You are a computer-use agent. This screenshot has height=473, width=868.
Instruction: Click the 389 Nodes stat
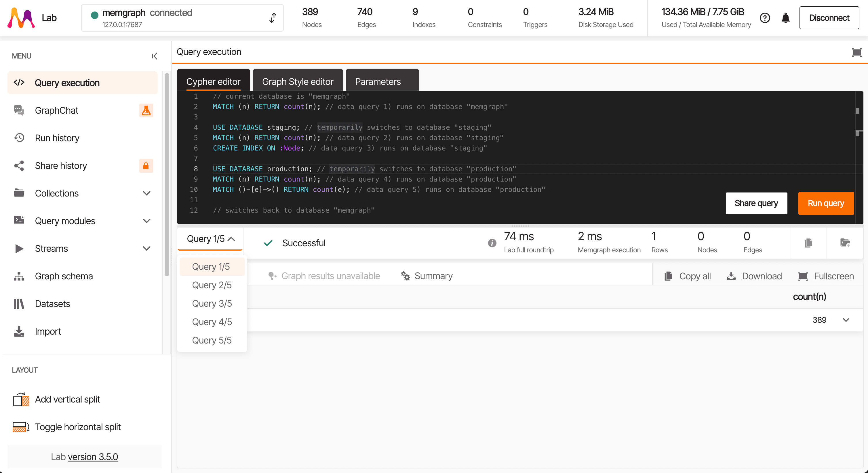click(x=312, y=18)
